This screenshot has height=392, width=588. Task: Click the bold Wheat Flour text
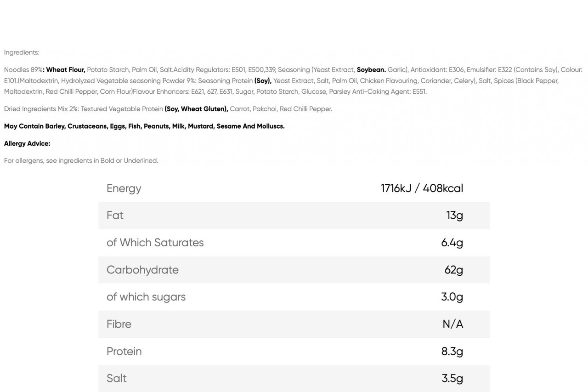tap(65, 70)
